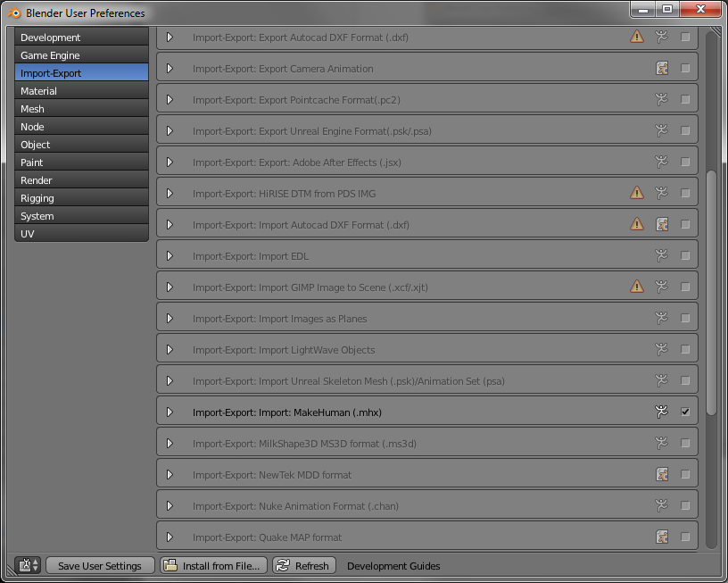Select the UV category
This screenshot has width=728, height=583.
[x=82, y=234]
